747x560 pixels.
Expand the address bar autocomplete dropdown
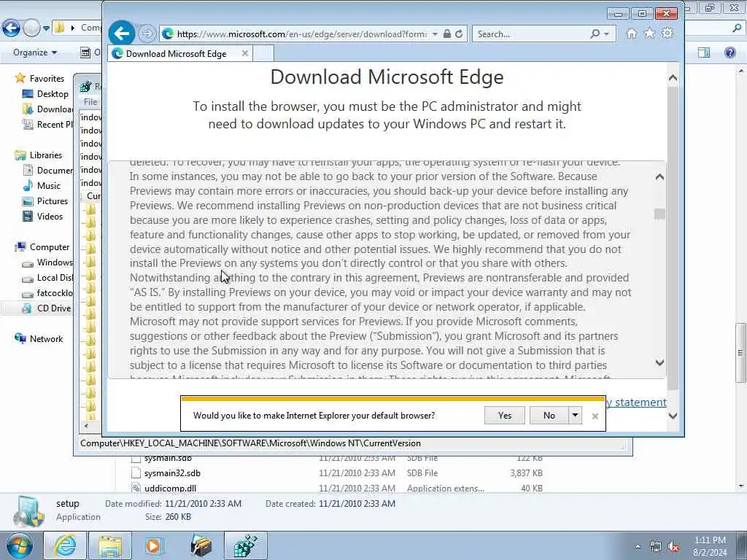(435, 34)
